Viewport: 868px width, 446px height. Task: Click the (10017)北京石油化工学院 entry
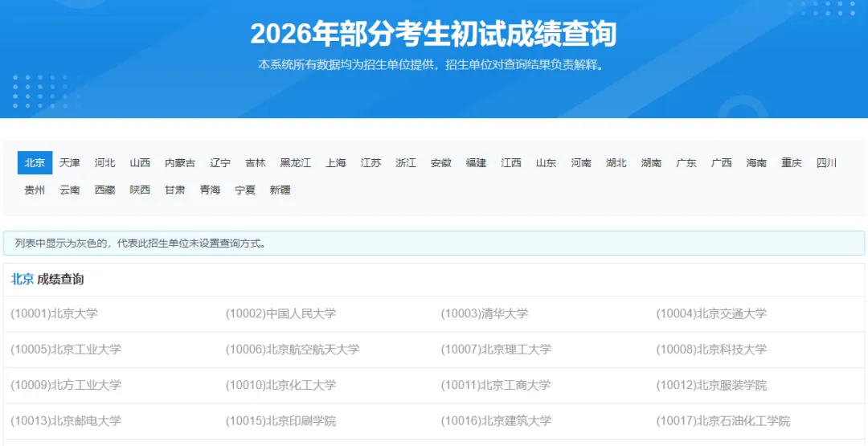pos(723,420)
